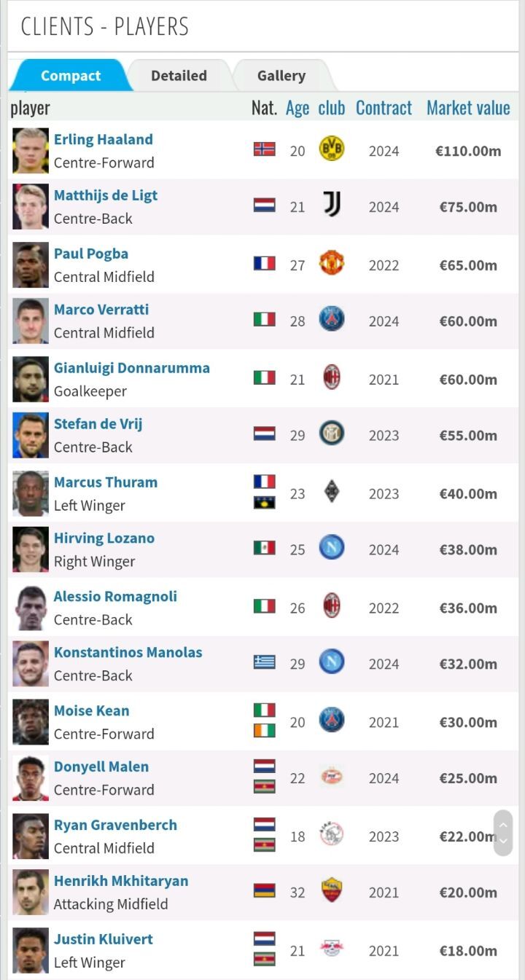Click PSV crest in Malen row
This screenshot has width=525, height=980.
(332, 777)
